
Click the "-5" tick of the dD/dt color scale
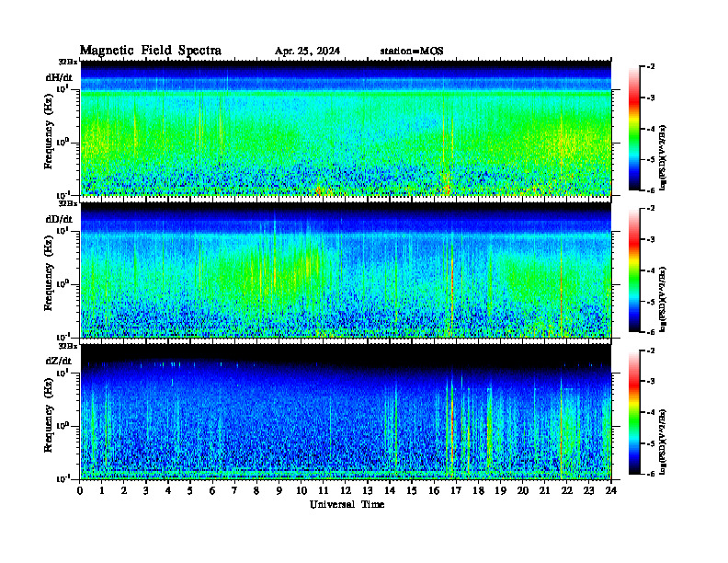[651, 302]
